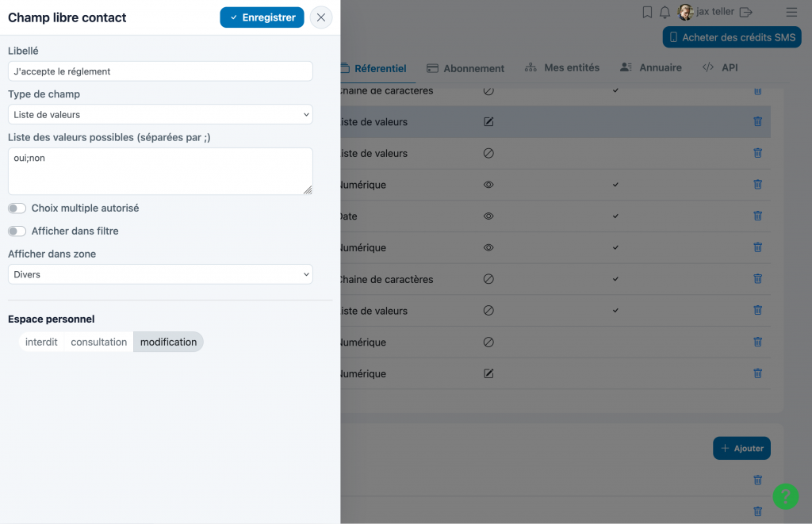Toggle Choix multiple autorisé switch
This screenshot has width=812, height=524.
[x=17, y=208]
